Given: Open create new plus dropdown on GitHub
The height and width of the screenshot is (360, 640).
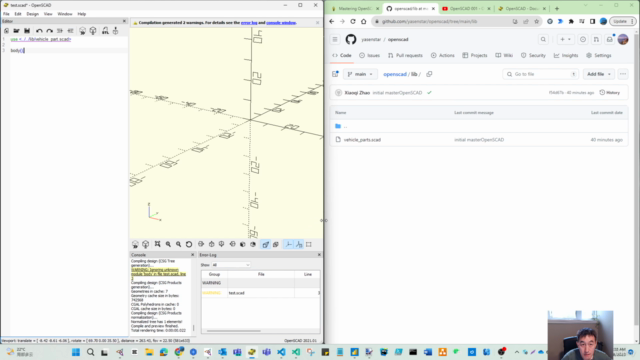Looking at the screenshot, I should (x=565, y=40).
